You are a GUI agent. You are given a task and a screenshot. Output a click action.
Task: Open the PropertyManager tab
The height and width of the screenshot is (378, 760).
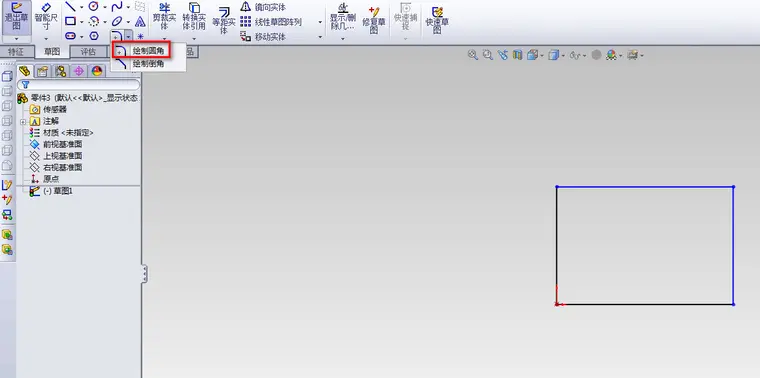coord(43,71)
